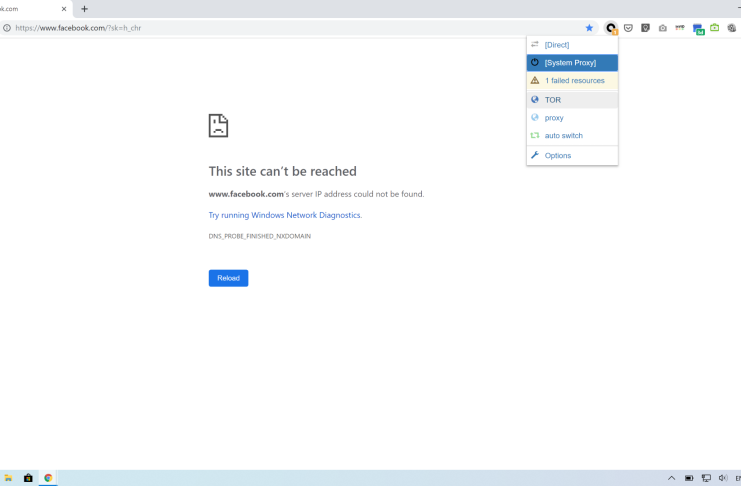Open the 1 failed resources notice
This screenshot has width=741, height=486.
tap(572, 80)
